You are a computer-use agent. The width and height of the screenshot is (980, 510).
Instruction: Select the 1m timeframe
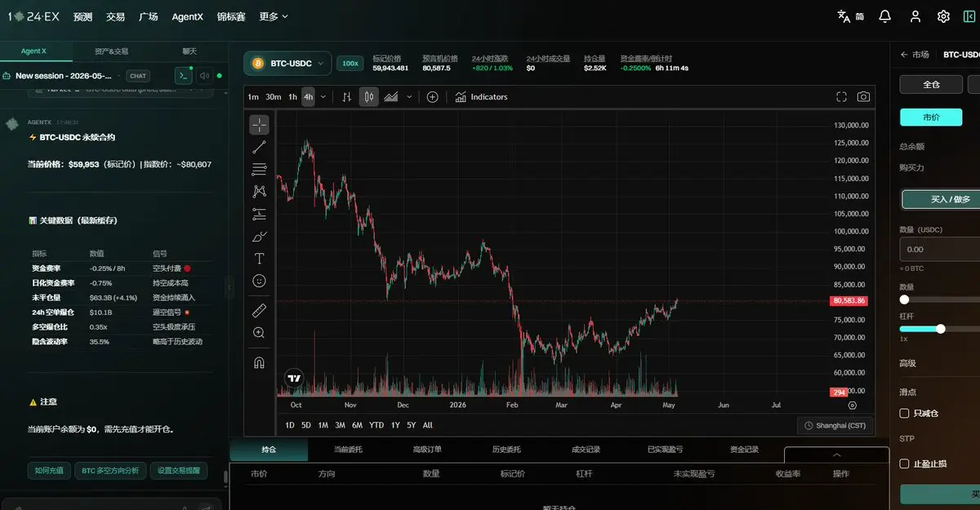pyautogui.click(x=253, y=97)
